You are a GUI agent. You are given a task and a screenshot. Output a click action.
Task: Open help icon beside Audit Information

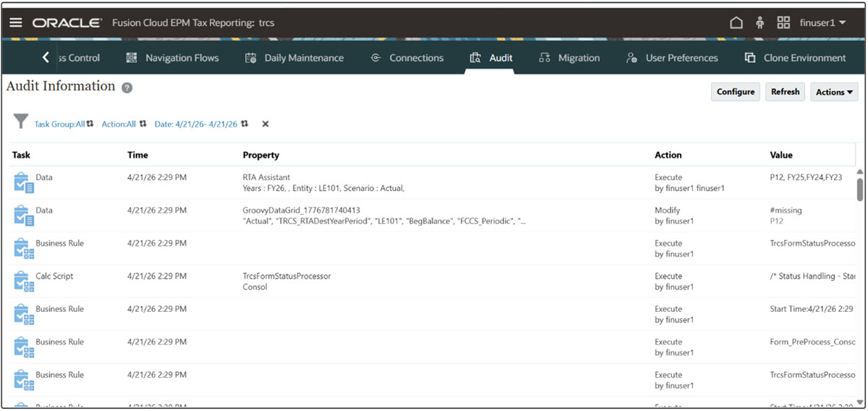127,88
